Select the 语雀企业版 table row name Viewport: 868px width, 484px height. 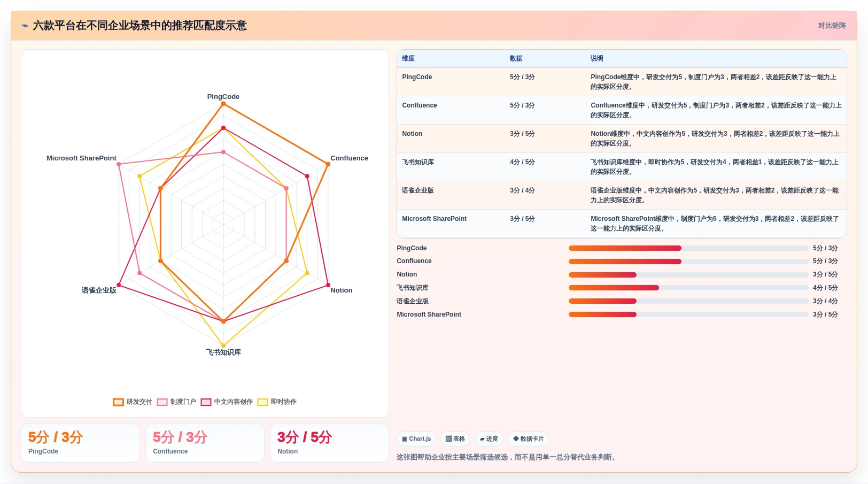tap(418, 190)
